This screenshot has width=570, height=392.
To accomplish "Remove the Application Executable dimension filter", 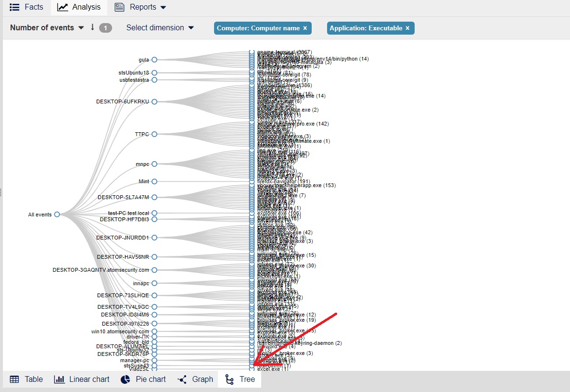I will click(x=407, y=28).
